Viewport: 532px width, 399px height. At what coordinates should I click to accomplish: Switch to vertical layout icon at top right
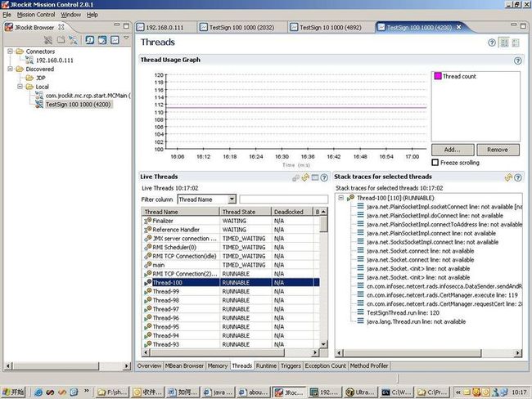point(516,43)
